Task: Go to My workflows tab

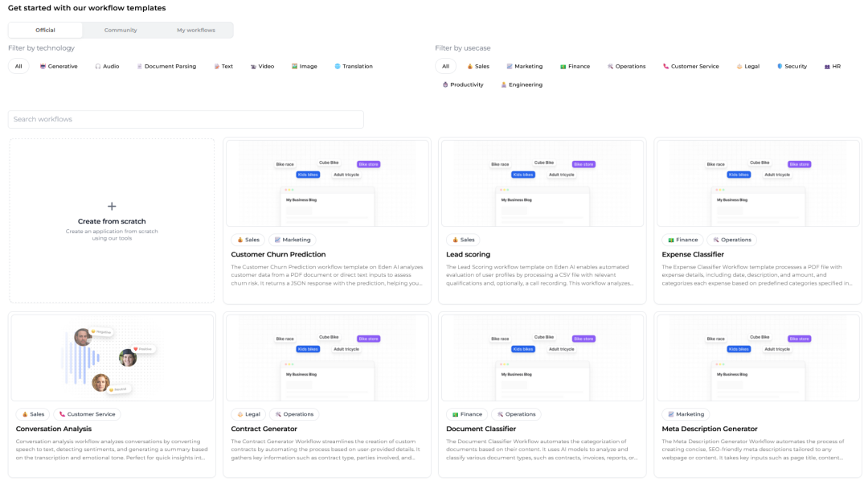Action: [x=196, y=30]
